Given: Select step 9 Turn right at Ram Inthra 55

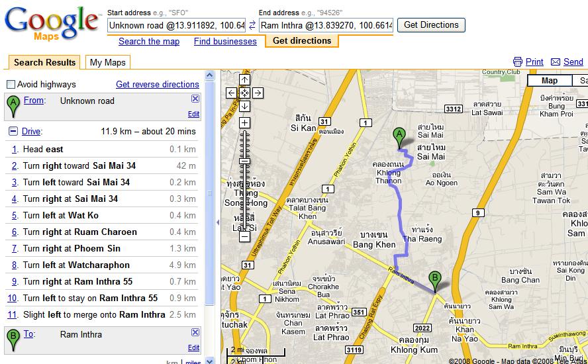Looking at the screenshot, I should tap(101, 281).
